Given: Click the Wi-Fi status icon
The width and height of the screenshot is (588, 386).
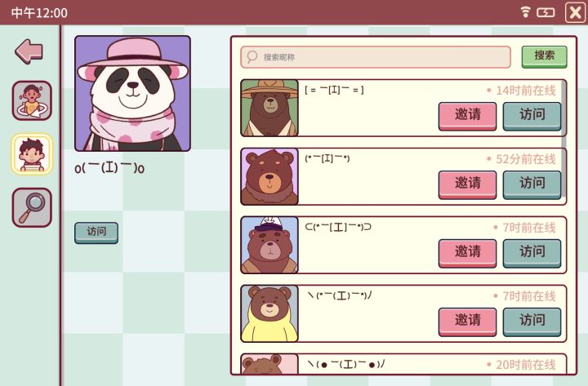Looking at the screenshot, I should click(526, 12).
